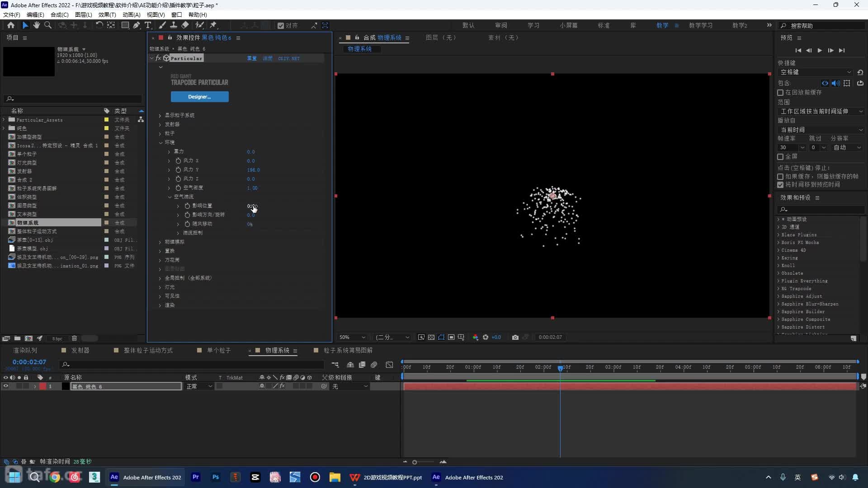Click new composition icon in project panel
Image resolution: width=868 pixels, height=488 pixels.
(28, 338)
